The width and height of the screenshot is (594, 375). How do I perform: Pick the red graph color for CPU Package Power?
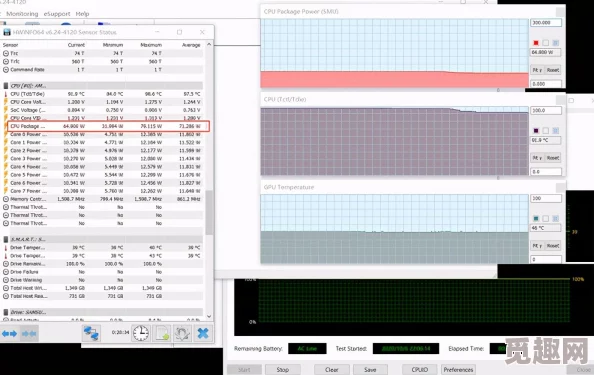(x=536, y=43)
